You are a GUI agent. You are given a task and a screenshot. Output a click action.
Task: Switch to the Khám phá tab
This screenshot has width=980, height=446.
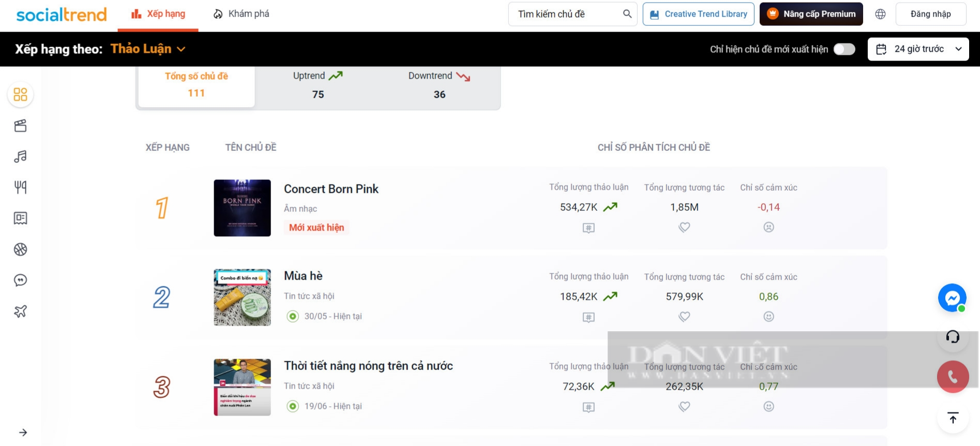[242, 14]
